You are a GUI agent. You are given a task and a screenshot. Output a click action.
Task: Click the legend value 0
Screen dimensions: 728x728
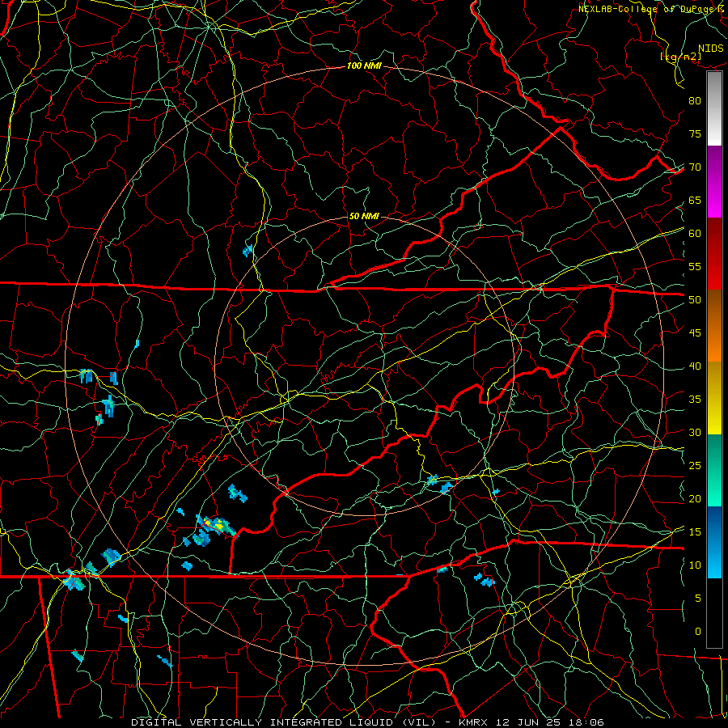(698, 632)
